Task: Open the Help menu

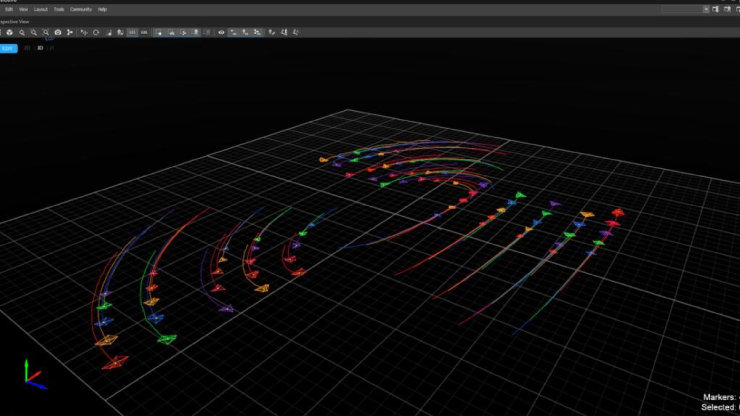Action: (x=102, y=9)
